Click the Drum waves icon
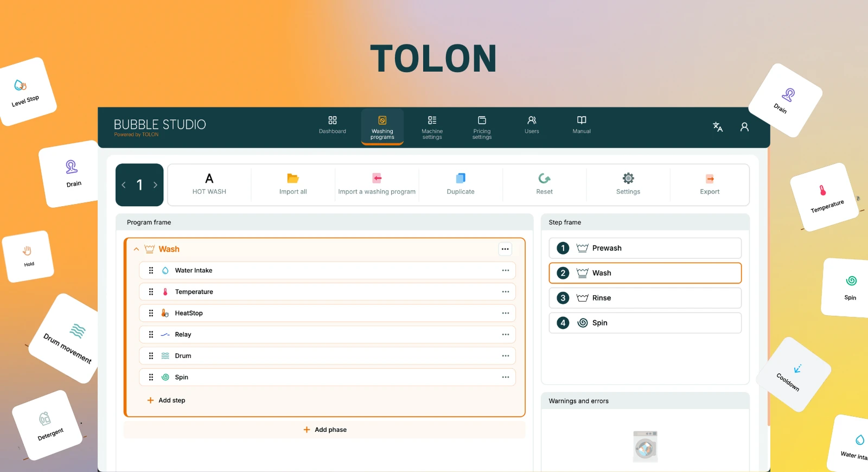868x472 pixels. (x=165, y=356)
